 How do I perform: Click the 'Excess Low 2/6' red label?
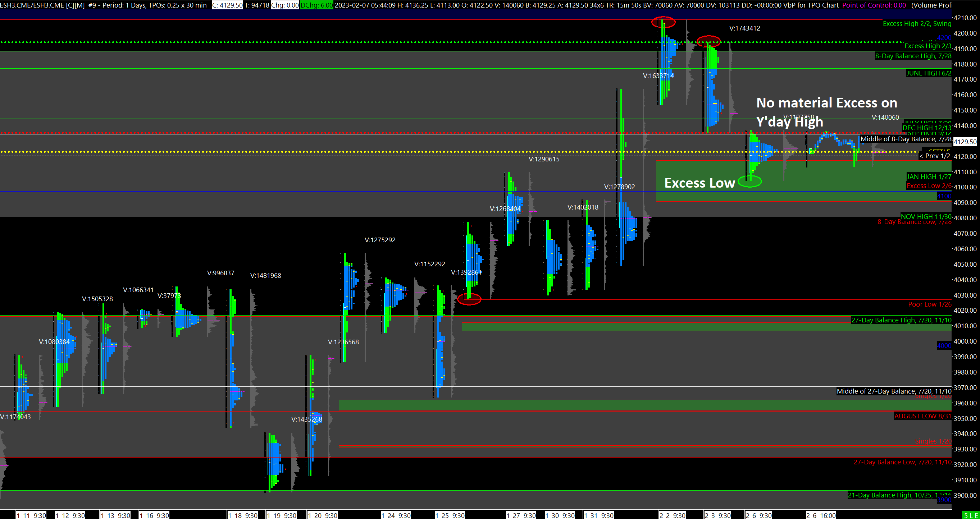(928, 185)
